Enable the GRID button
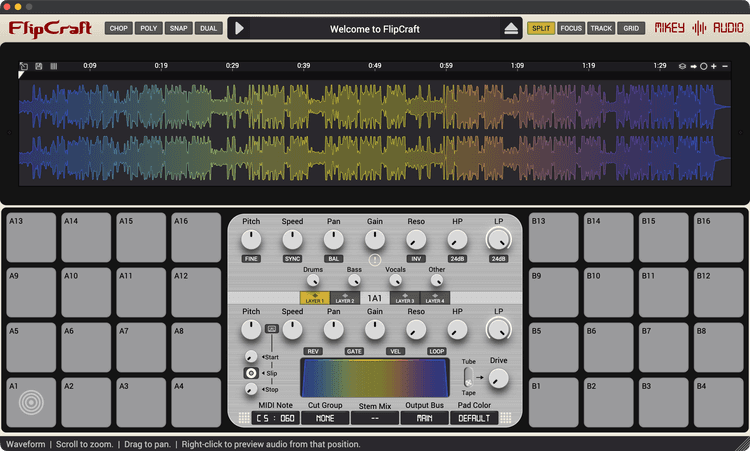750x451 pixels. coord(631,28)
